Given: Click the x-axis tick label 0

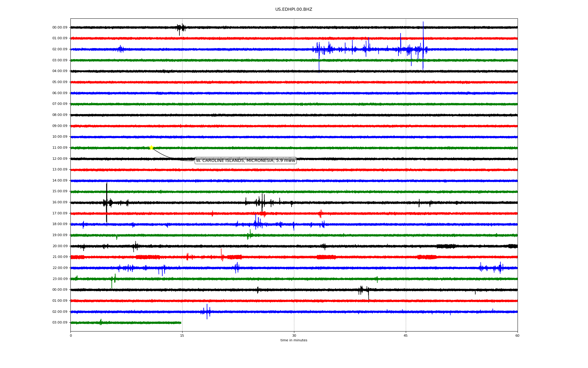Looking at the screenshot, I should 71,335.
